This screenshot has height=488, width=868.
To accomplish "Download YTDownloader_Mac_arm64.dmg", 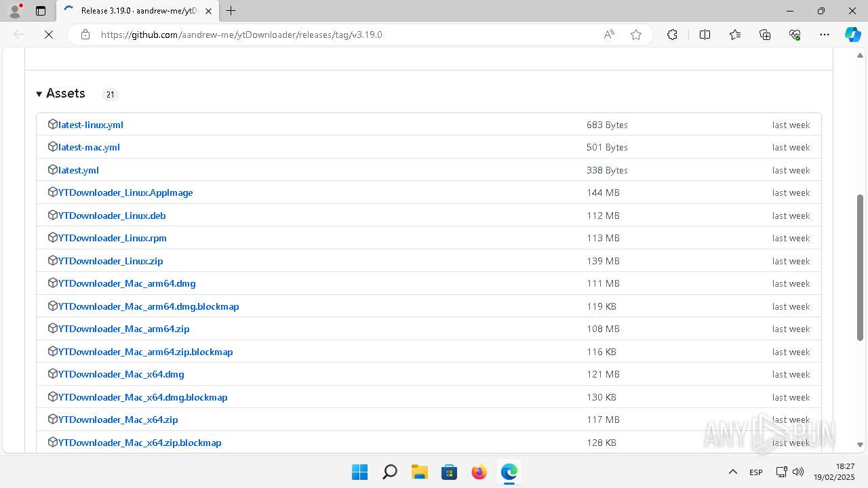I will click(127, 283).
